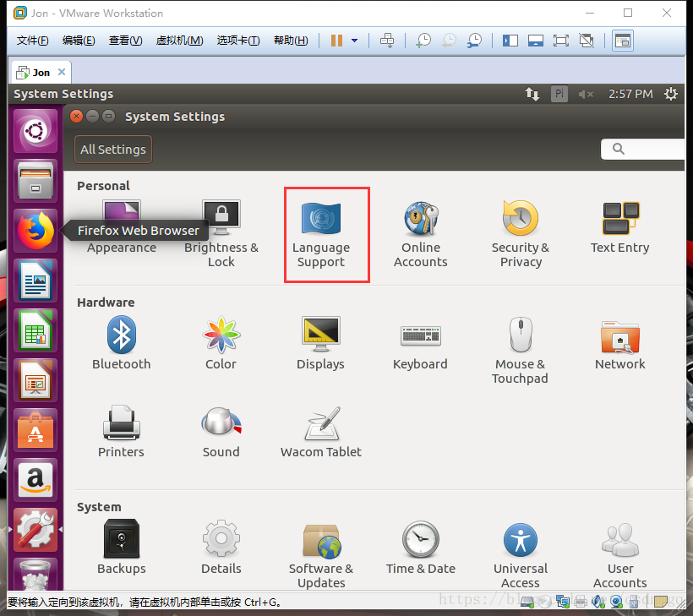Click Ubuntu Dash search launcher icon
The width and height of the screenshot is (693, 616).
[35, 131]
